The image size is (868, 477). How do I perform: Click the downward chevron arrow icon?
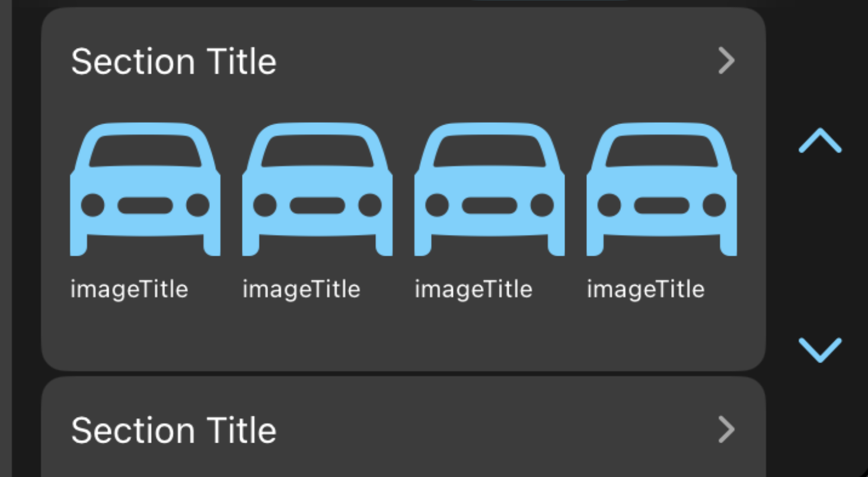coord(820,349)
